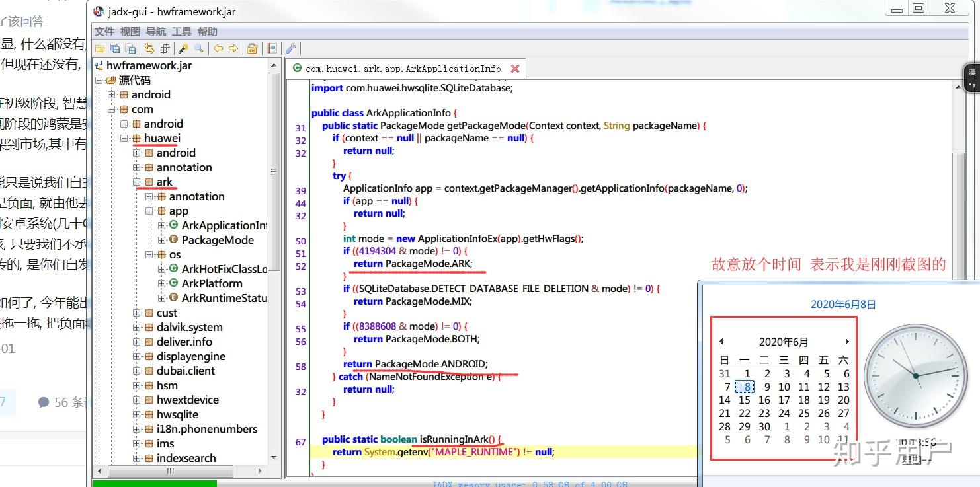Click the Deobfuscation padlock toolbar icon

[252, 48]
